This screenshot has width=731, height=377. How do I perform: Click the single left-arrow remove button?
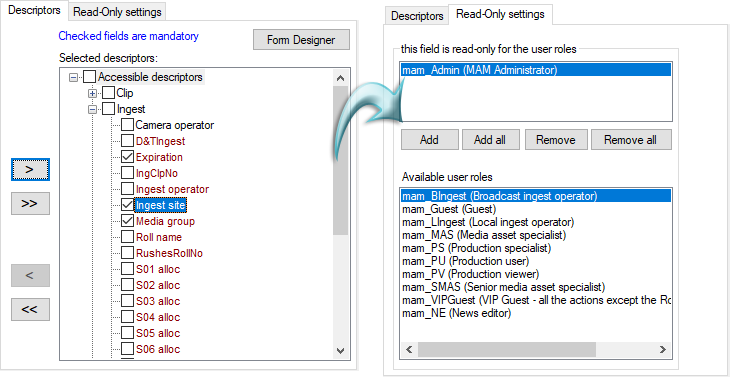[x=30, y=275]
